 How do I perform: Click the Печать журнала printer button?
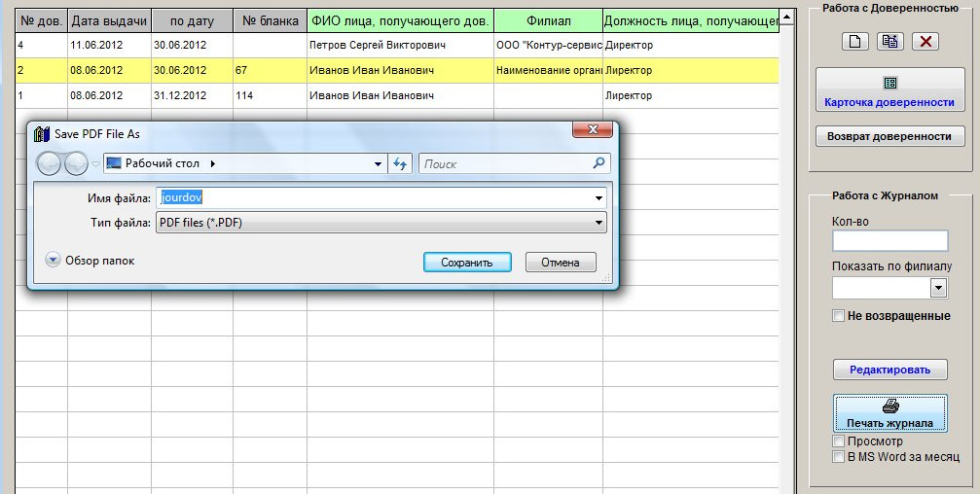pyautogui.click(x=889, y=413)
